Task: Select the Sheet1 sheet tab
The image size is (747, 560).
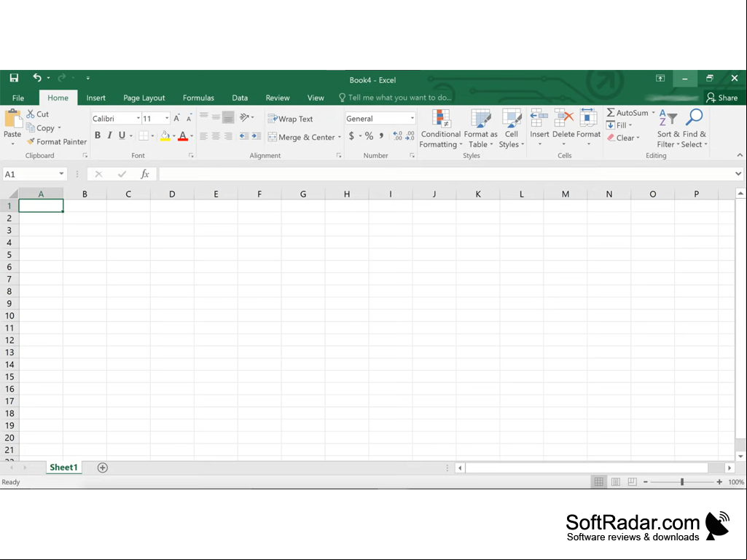Action: click(63, 468)
